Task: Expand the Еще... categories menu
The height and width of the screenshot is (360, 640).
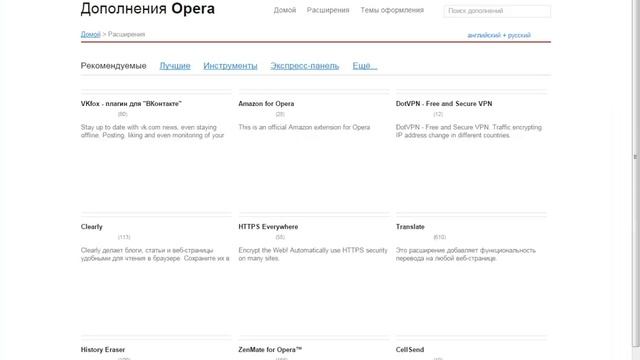Action: [x=365, y=66]
